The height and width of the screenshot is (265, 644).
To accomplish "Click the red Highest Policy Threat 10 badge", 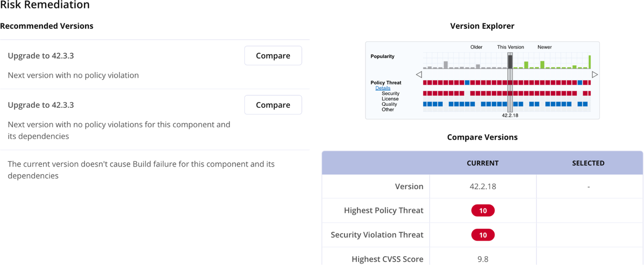I will point(483,211).
